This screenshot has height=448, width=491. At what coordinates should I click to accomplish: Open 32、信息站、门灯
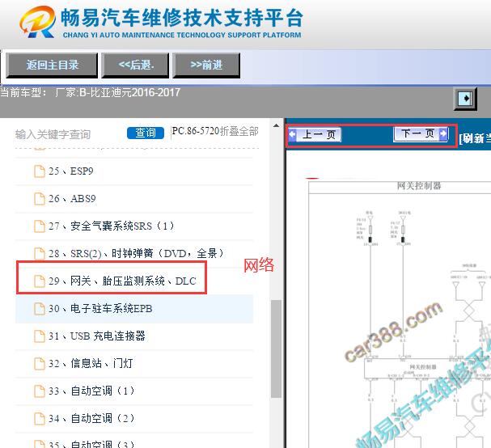point(91,363)
